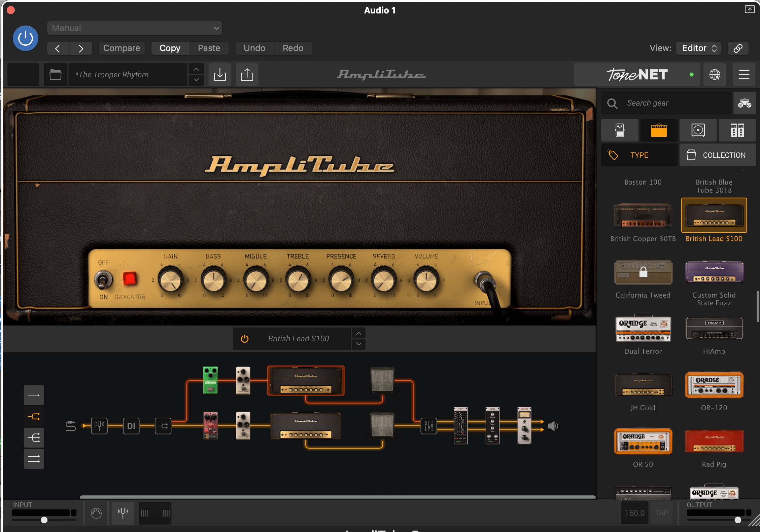Screen dimensions: 760x532
Task: Select the green overdrive pedal
Action: [x=210, y=380]
